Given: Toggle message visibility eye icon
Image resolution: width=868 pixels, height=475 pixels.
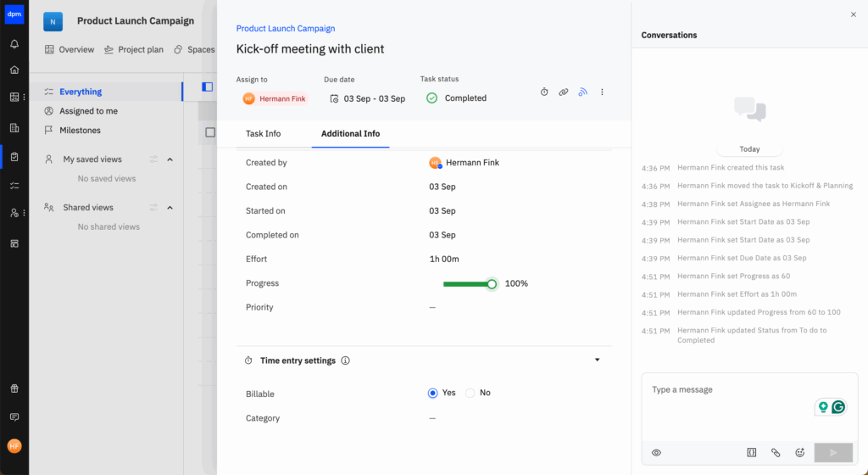Looking at the screenshot, I should click(657, 452).
